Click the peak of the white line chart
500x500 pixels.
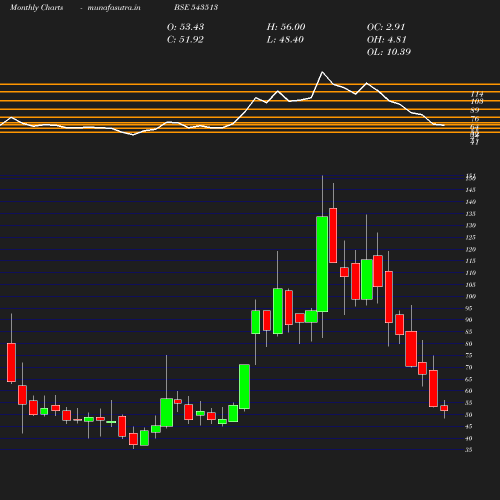[322, 72]
